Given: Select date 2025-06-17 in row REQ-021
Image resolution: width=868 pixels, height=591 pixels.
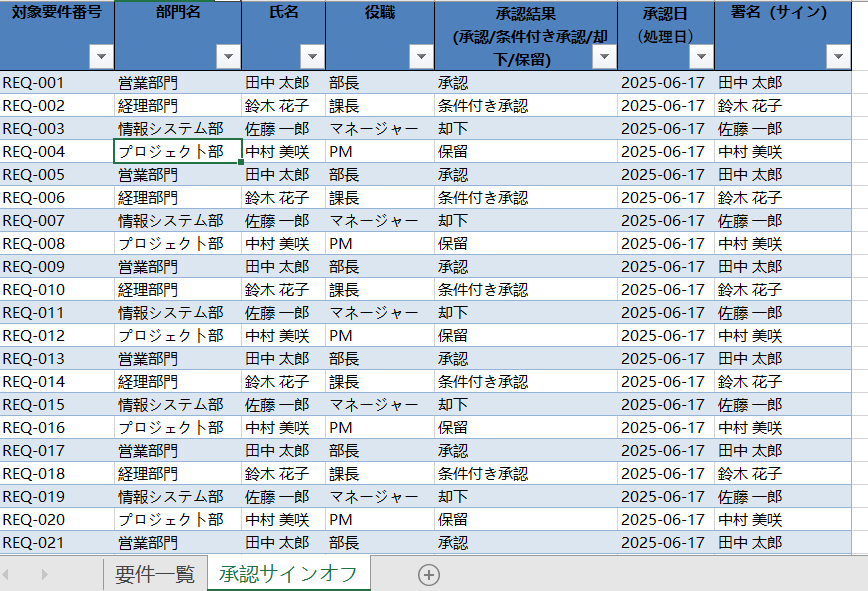Looking at the screenshot, I should point(666,542).
